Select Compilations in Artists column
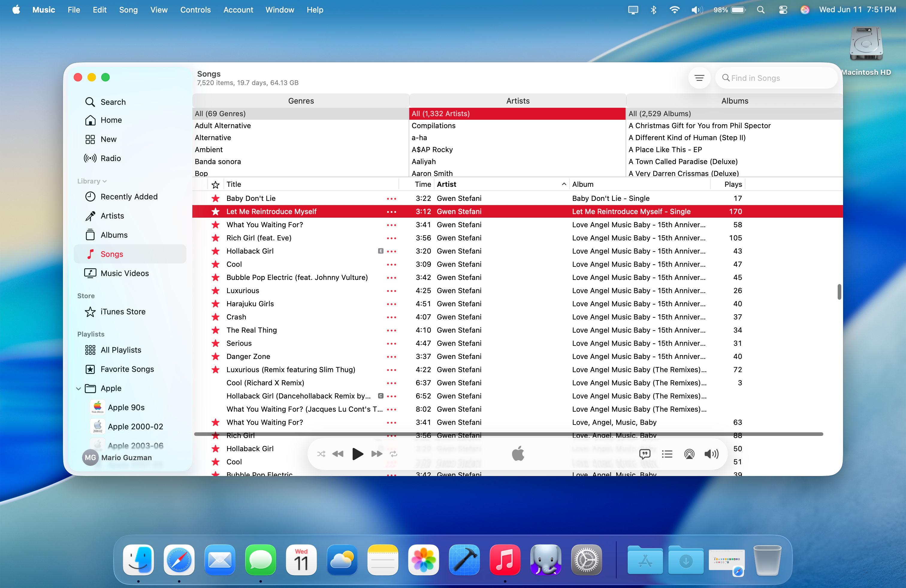906x588 pixels. 517,125
